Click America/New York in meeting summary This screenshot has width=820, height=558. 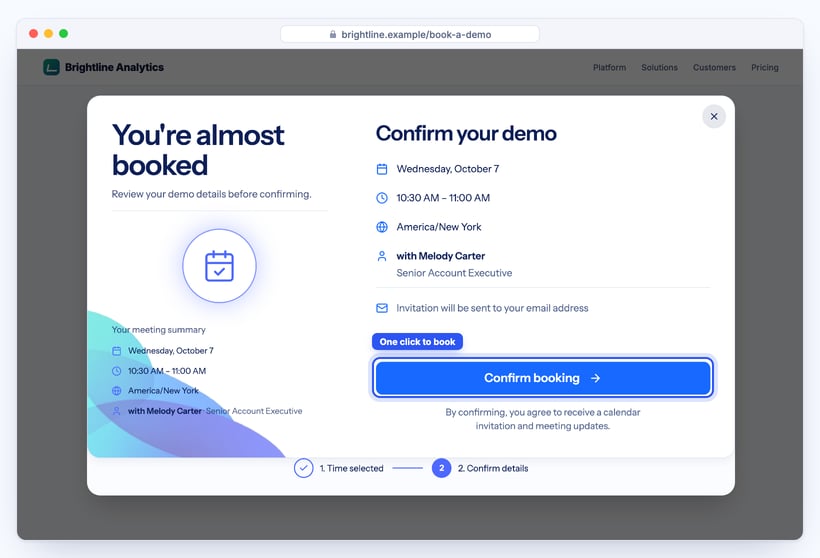(163, 391)
